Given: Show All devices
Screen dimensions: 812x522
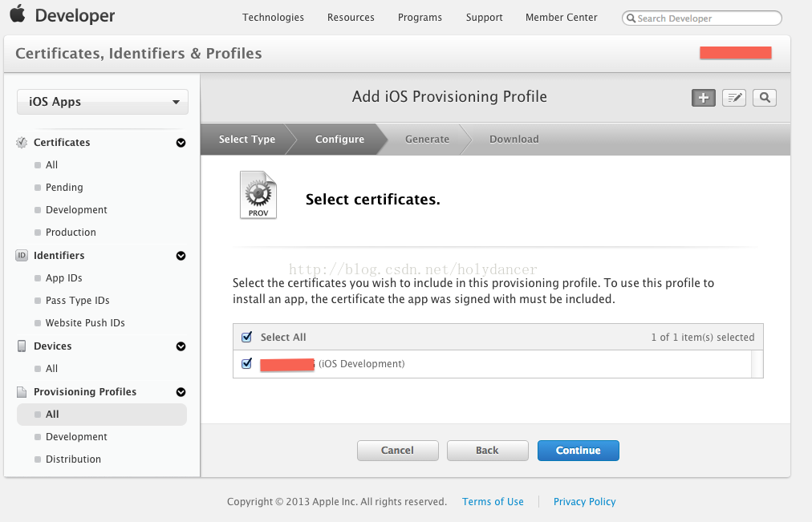Looking at the screenshot, I should pyautogui.click(x=52, y=369).
